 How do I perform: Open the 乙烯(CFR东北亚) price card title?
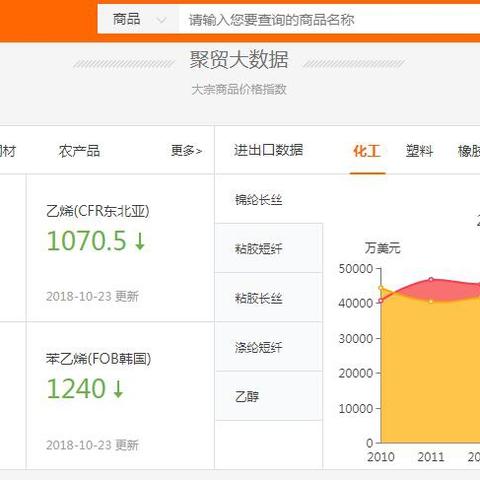98,211
